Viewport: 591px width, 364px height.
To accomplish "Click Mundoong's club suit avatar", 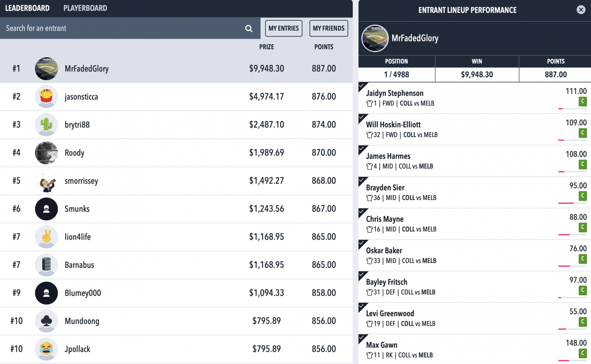I will pos(47,321).
